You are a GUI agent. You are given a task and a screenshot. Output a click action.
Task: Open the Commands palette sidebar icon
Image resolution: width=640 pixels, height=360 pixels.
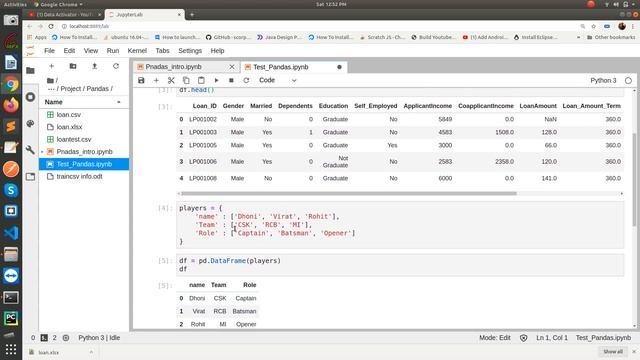point(30,123)
